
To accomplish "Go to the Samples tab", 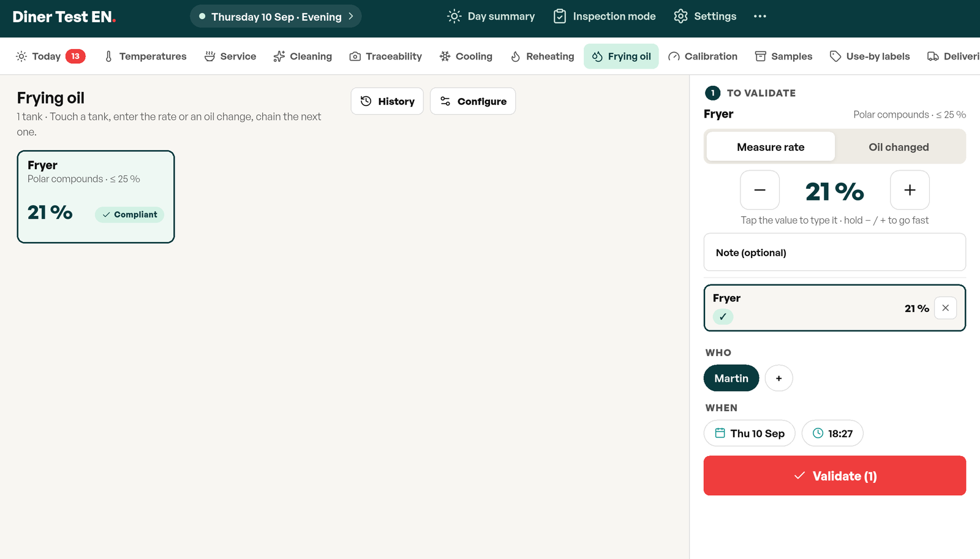I will coord(783,56).
